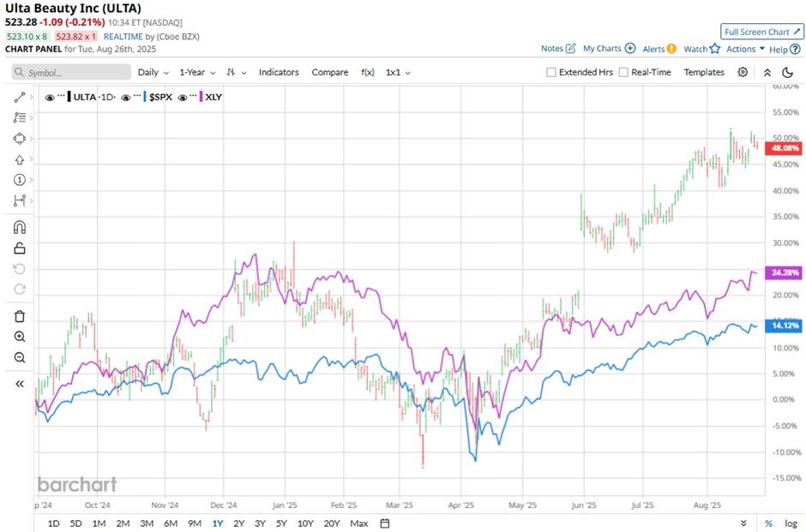
Task: Open the Indicators menu
Action: coord(279,73)
